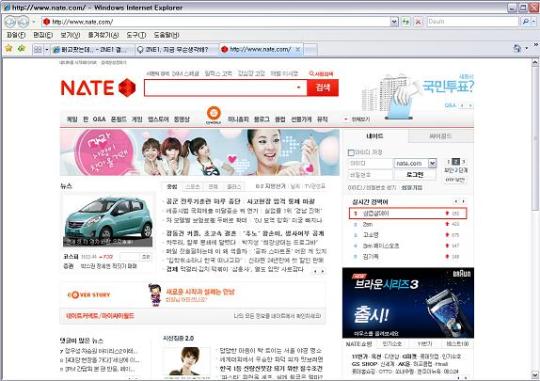The width and height of the screenshot is (540, 381).
Task: Click the orange Cyworld logo in navigation bar
Action: (x=214, y=115)
